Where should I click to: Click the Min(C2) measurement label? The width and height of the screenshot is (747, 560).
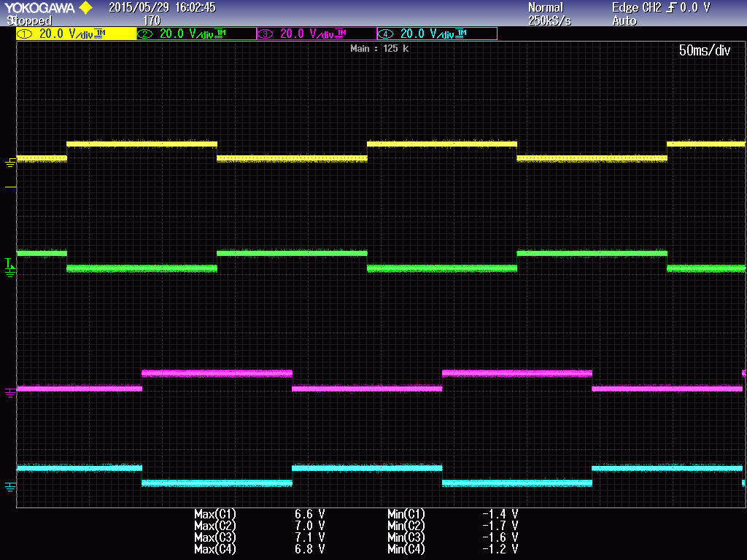click(406, 526)
